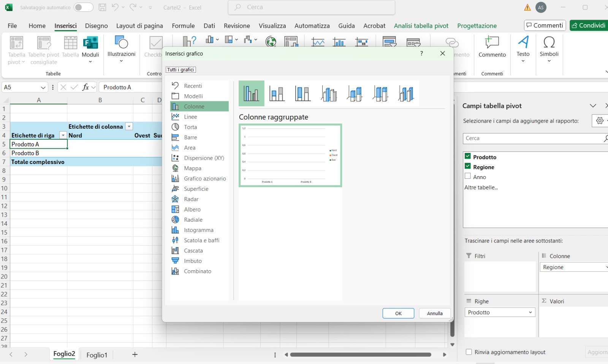This screenshot has width=608, height=364.
Task: Select the Scatola e baffi chart type
Action: click(x=201, y=241)
